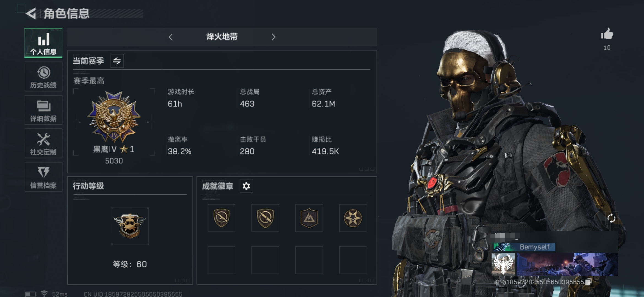
Task: Open the 历史战绩 history tab
Action: (x=43, y=77)
